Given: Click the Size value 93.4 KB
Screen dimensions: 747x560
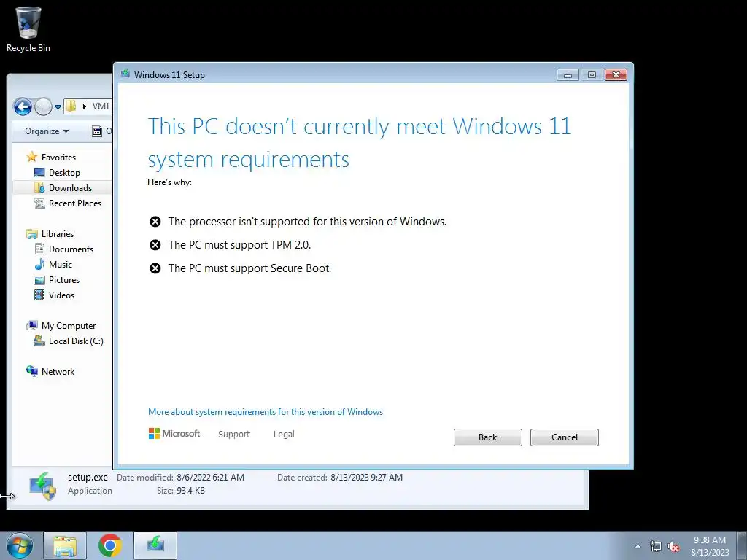Looking at the screenshot, I should [x=190, y=491].
